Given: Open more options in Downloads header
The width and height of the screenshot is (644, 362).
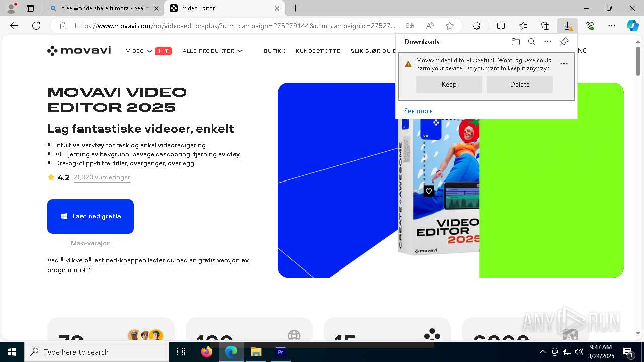Looking at the screenshot, I should click(548, 42).
